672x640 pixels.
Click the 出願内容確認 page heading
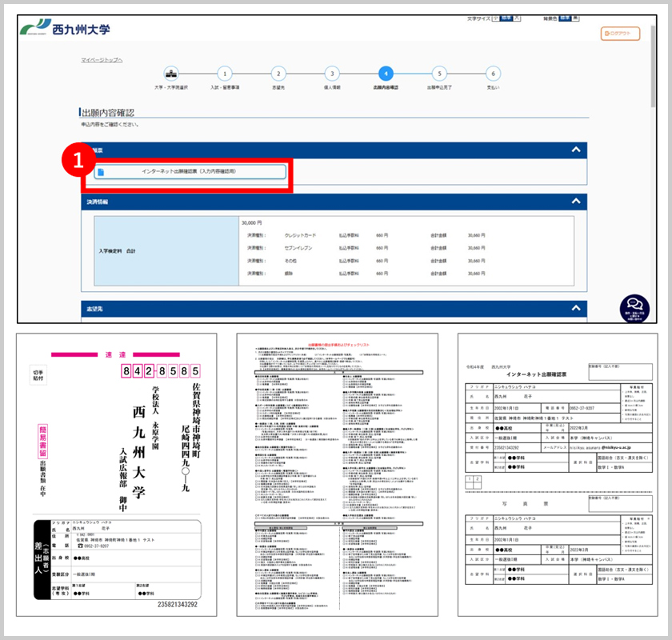tap(108, 112)
